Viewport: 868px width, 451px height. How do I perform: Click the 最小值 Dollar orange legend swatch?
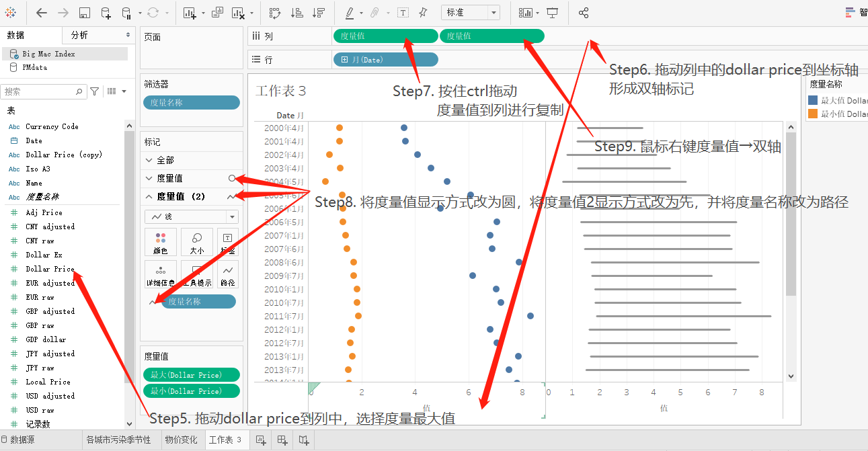click(813, 114)
